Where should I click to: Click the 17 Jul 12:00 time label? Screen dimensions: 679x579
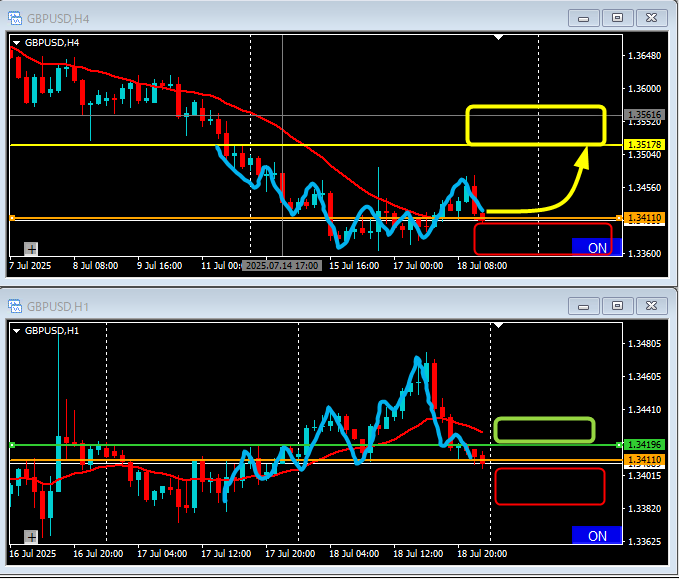[226, 553]
